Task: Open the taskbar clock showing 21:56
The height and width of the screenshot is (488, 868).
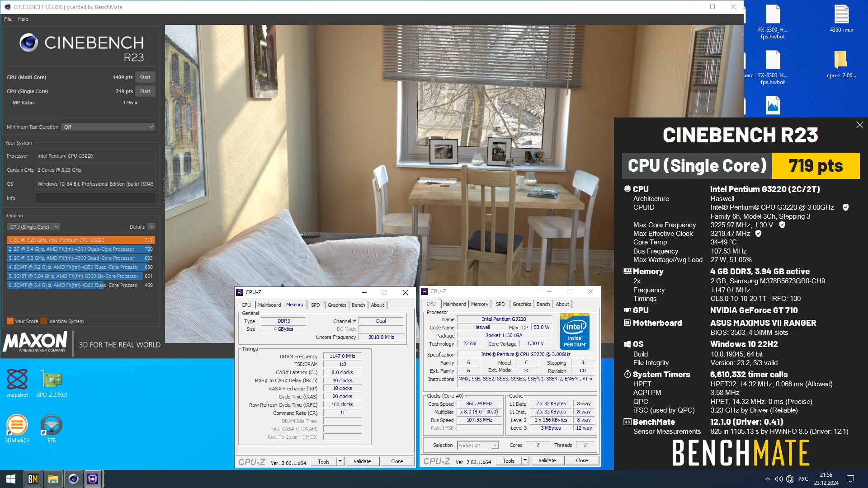Action: 826,479
